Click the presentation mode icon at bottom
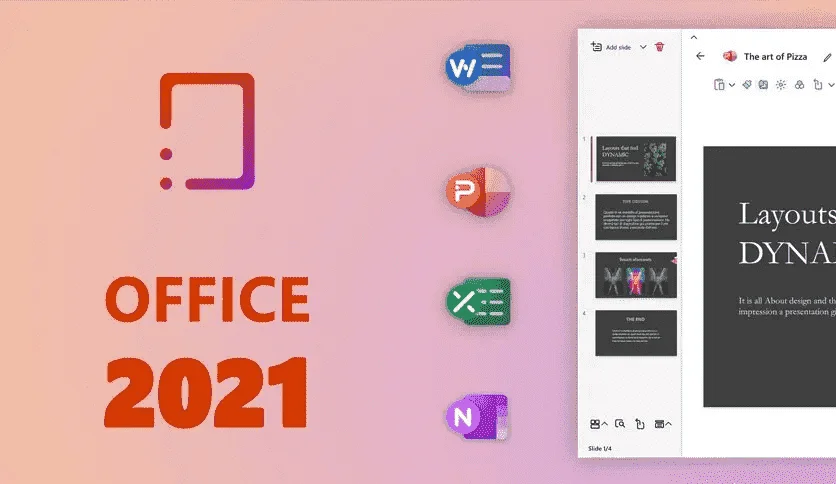The height and width of the screenshot is (484, 836). (659, 424)
